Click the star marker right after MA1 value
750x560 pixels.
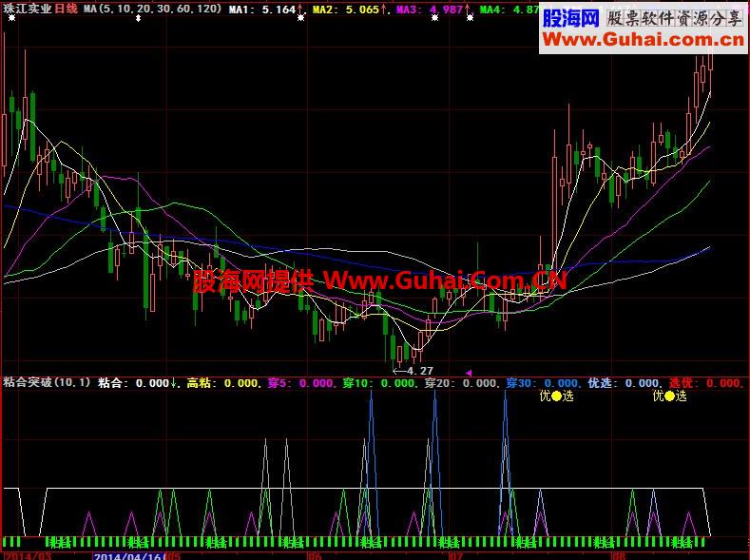(x=300, y=18)
